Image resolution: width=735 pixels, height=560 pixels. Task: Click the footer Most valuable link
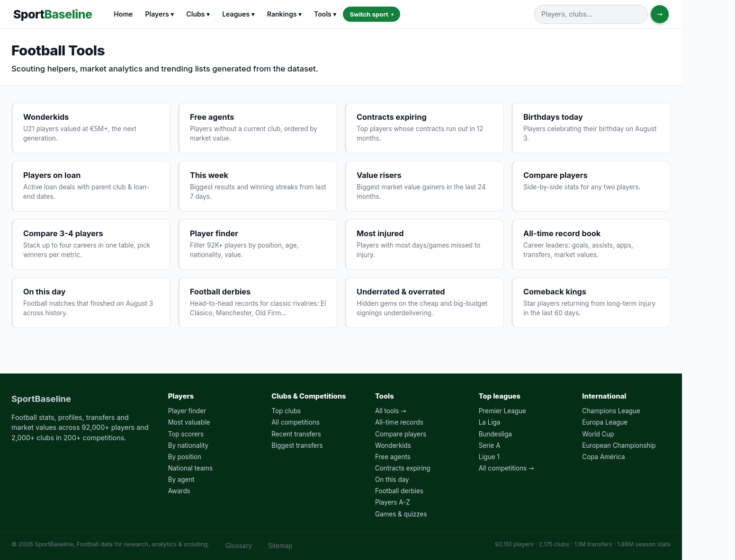(189, 422)
